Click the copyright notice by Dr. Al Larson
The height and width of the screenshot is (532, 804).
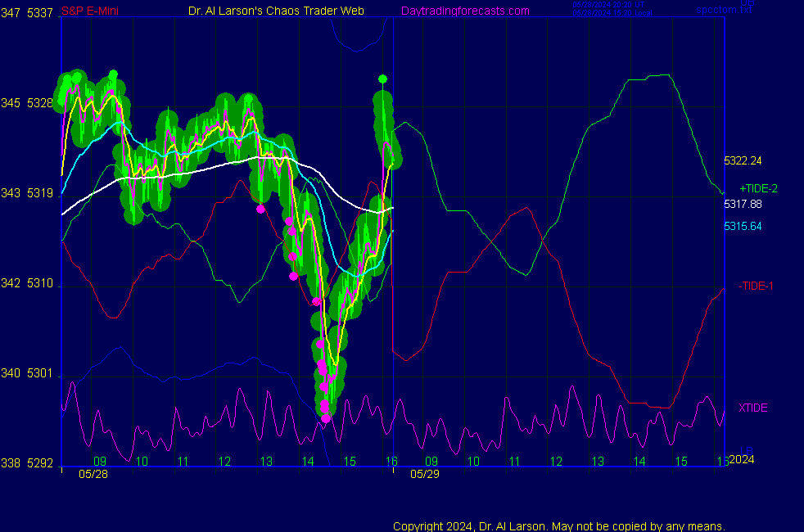[x=559, y=526]
